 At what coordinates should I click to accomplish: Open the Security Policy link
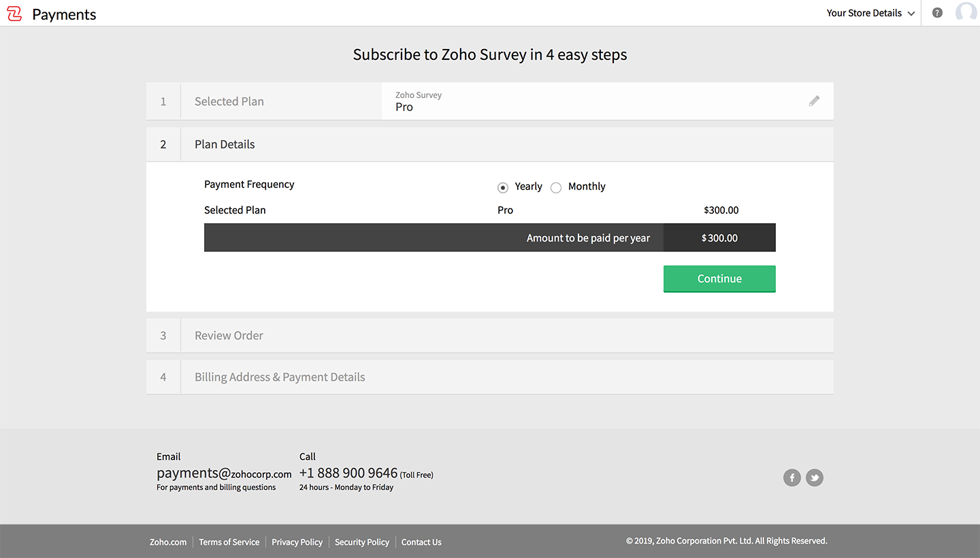tap(362, 542)
